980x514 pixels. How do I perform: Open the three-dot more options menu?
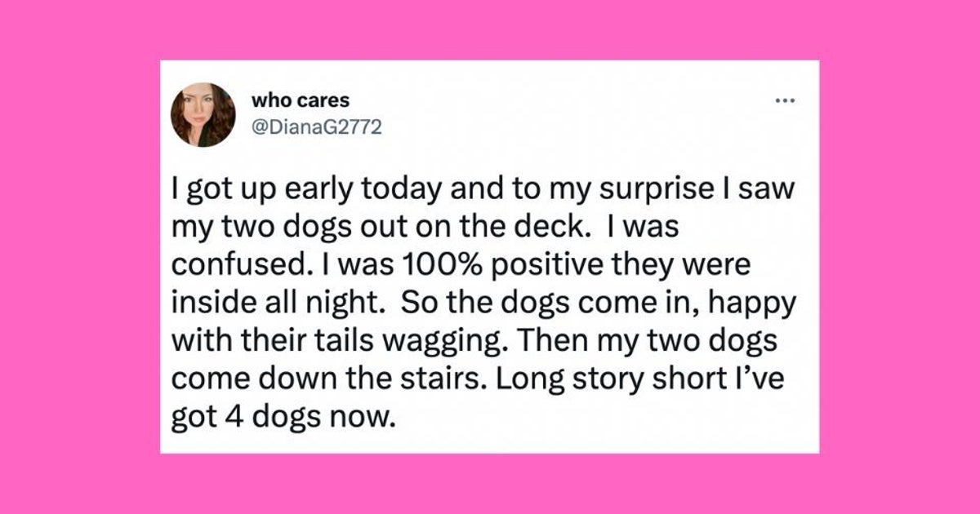coord(785,104)
